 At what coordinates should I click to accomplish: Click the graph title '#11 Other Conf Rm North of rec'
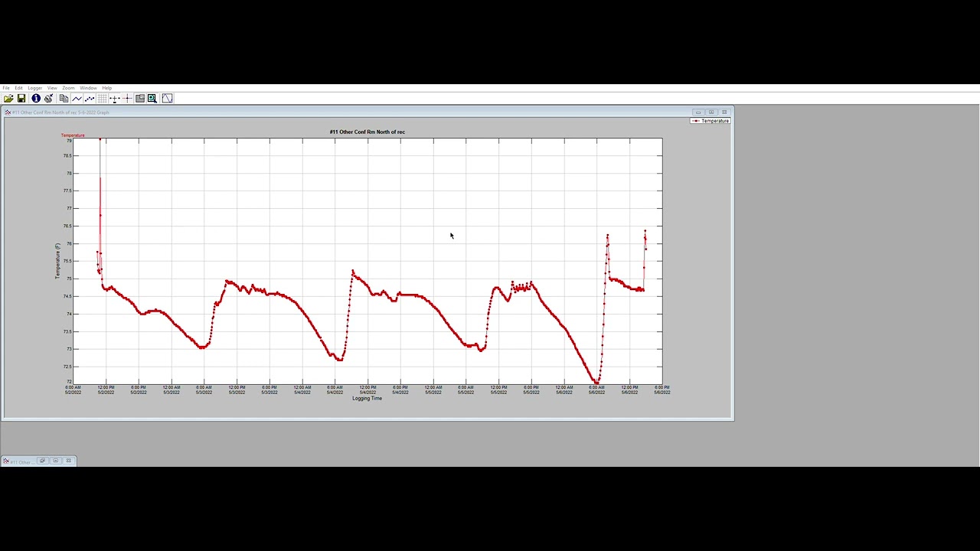click(367, 132)
